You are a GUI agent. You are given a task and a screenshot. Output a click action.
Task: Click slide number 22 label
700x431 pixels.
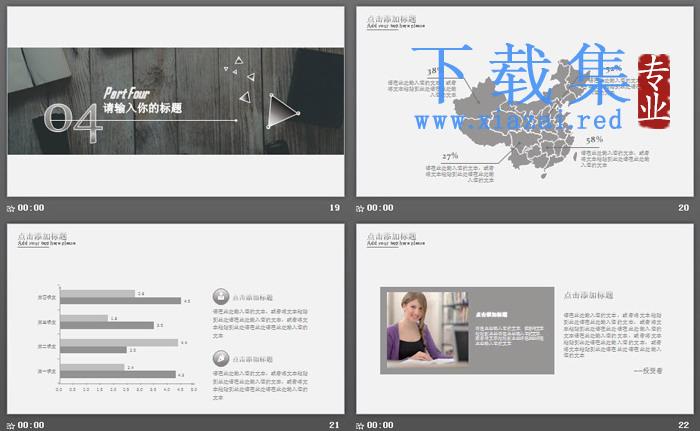coord(683,425)
